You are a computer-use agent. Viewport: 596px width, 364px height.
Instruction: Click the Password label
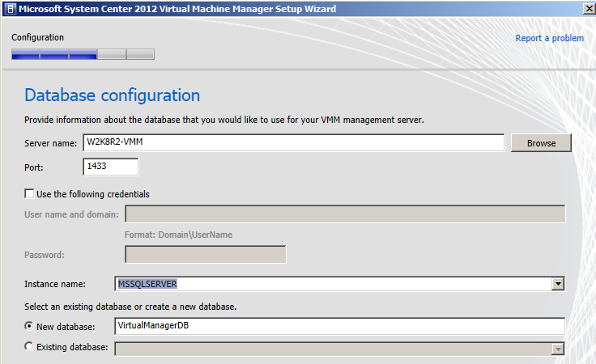point(45,255)
